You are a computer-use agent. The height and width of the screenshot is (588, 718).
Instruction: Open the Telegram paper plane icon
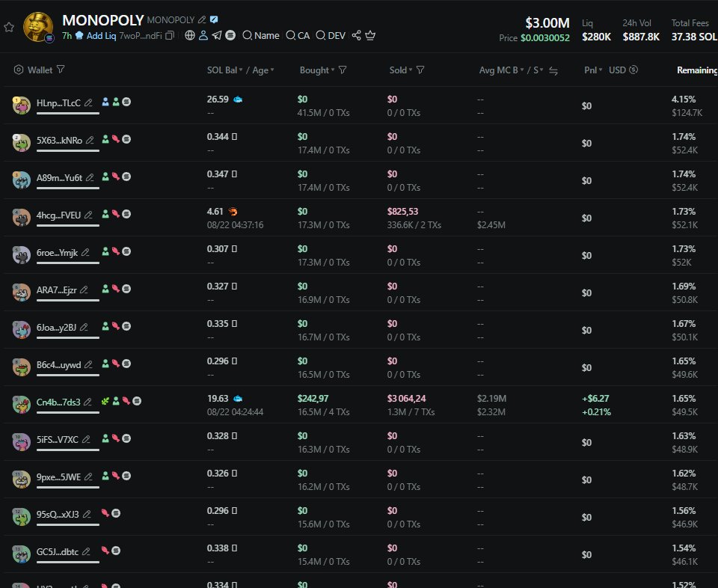[x=217, y=35]
